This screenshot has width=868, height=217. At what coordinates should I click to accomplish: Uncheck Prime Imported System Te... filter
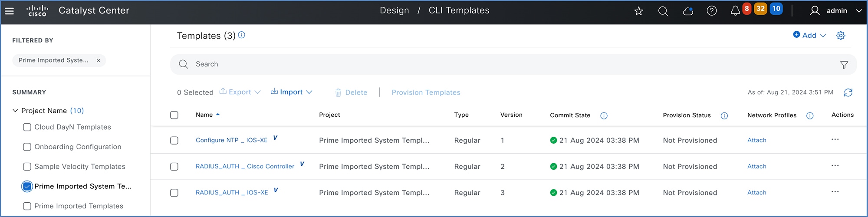[27, 186]
